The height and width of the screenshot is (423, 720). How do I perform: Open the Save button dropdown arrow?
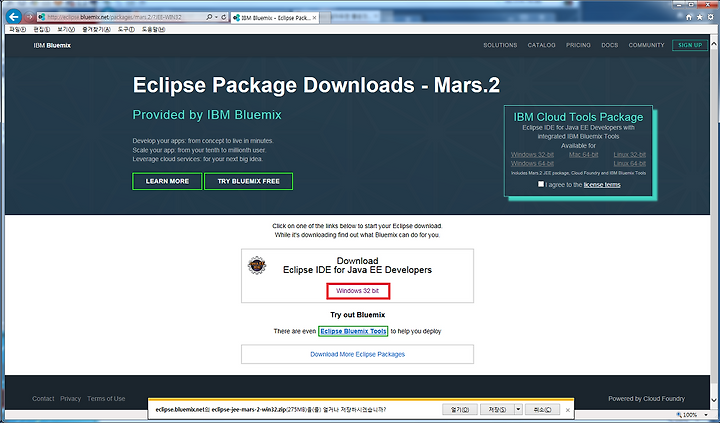point(518,409)
